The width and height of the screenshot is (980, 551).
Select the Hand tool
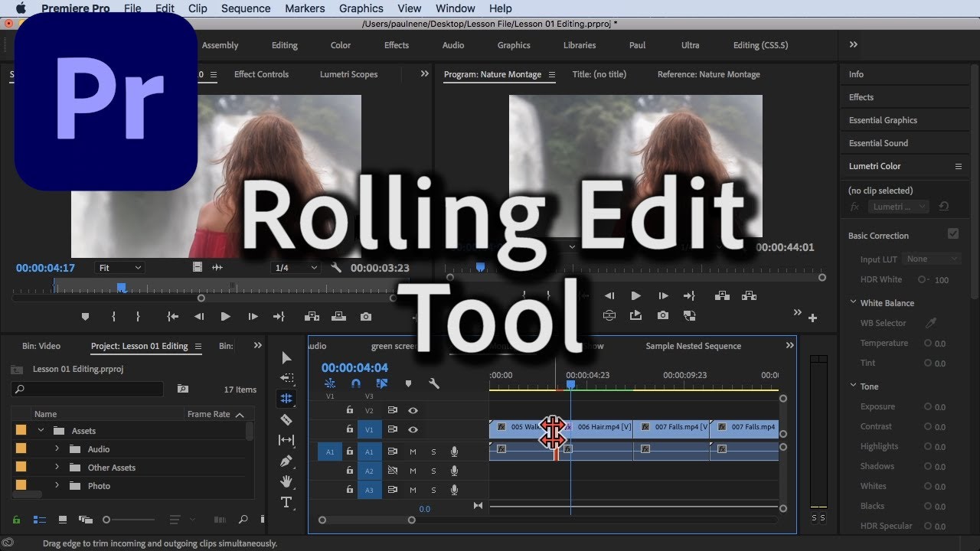[x=286, y=481]
